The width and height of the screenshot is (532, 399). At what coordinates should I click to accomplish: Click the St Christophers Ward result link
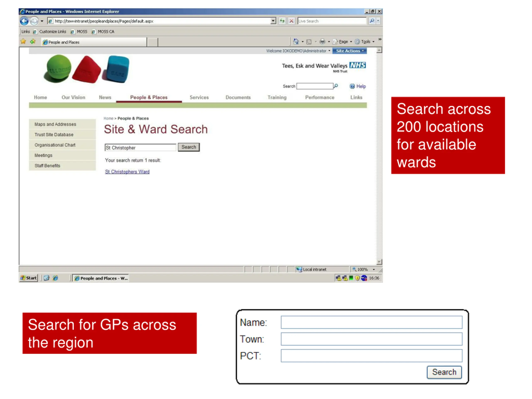click(127, 171)
